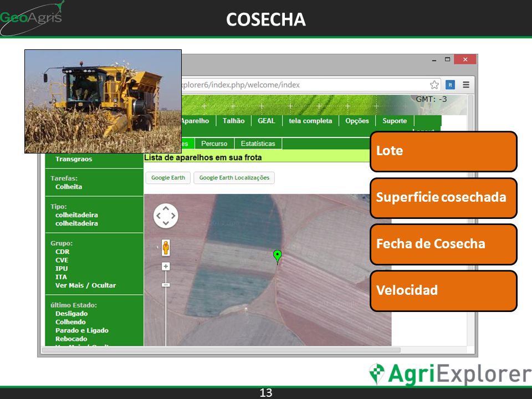
Task: Minimize the browser window
Action: [434, 60]
